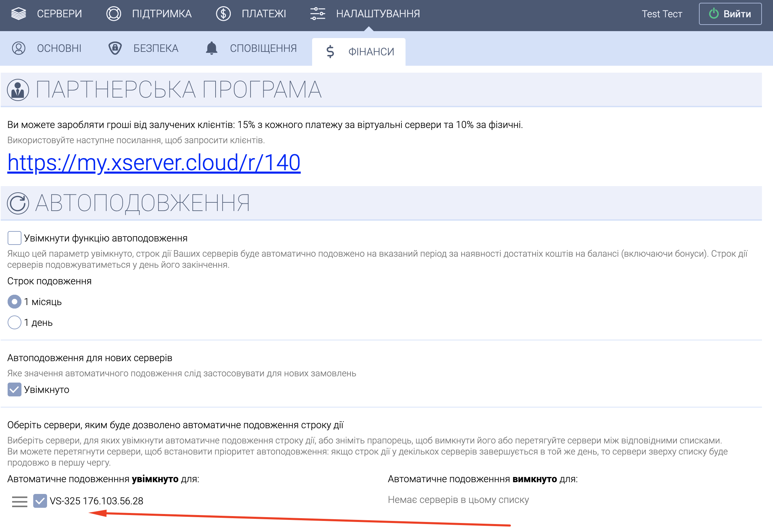Open the СЕРВЕРИ menu
Viewport: 773px width, 532px height.
click(47, 14)
